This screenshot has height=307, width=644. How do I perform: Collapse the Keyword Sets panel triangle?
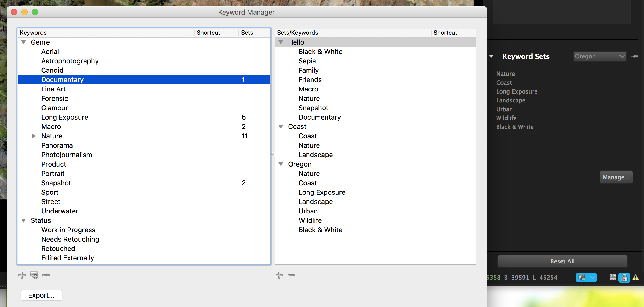(491, 56)
